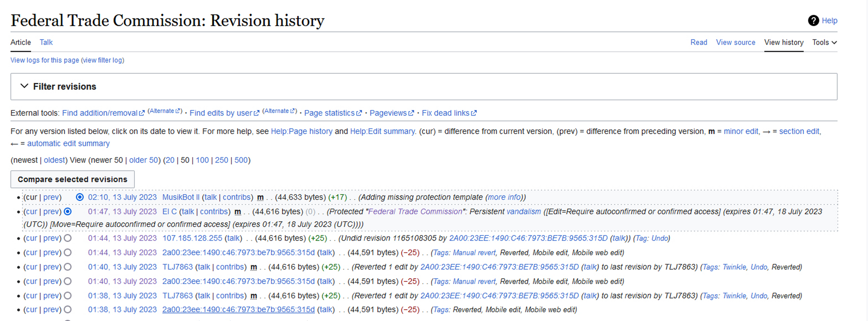Select radio for 01:38 TLJ7863 revision
This screenshot has height=321, width=868.
coord(68,296)
